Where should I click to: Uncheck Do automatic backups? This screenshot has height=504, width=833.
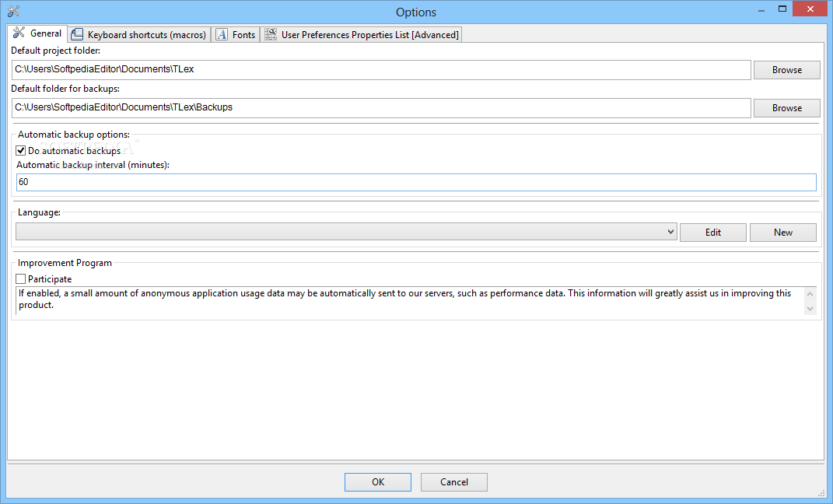(21, 151)
